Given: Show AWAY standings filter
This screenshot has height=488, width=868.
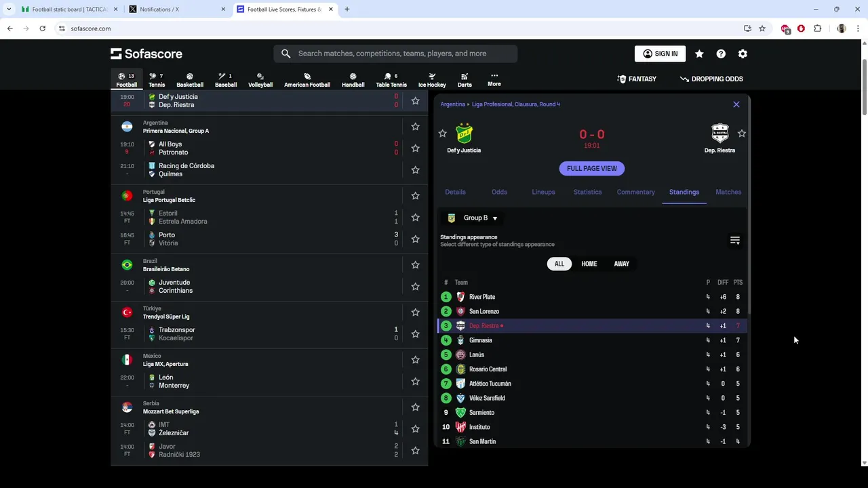Looking at the screenshot, I should coord(622,264).
